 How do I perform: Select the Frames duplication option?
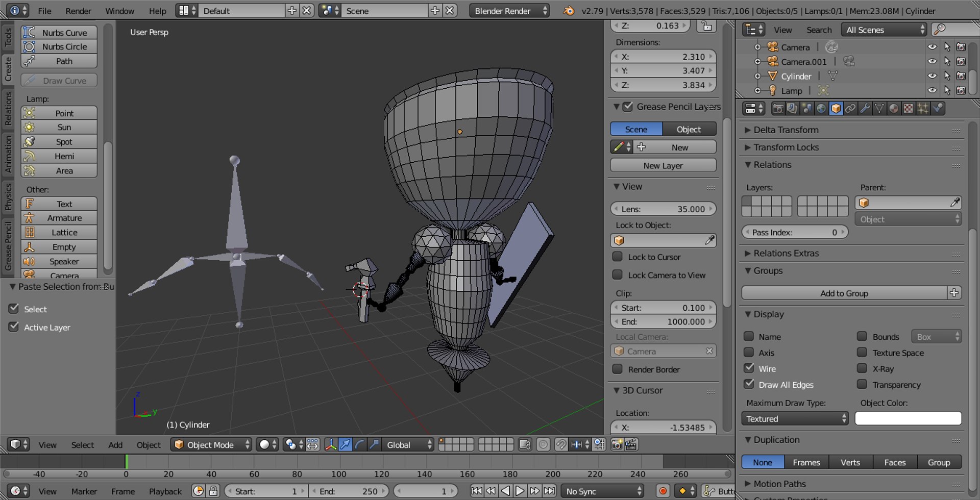tap(806, 462)
